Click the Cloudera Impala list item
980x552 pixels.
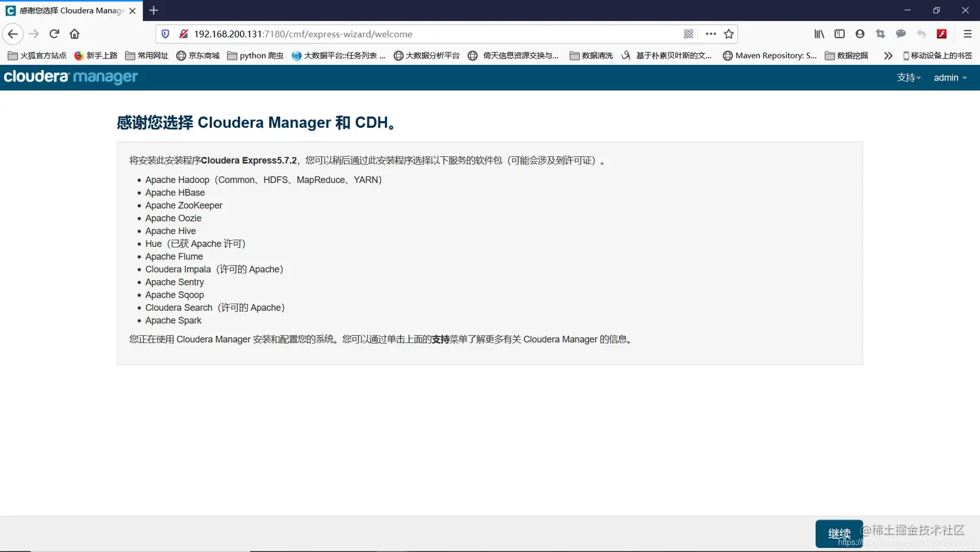[215, 269]
